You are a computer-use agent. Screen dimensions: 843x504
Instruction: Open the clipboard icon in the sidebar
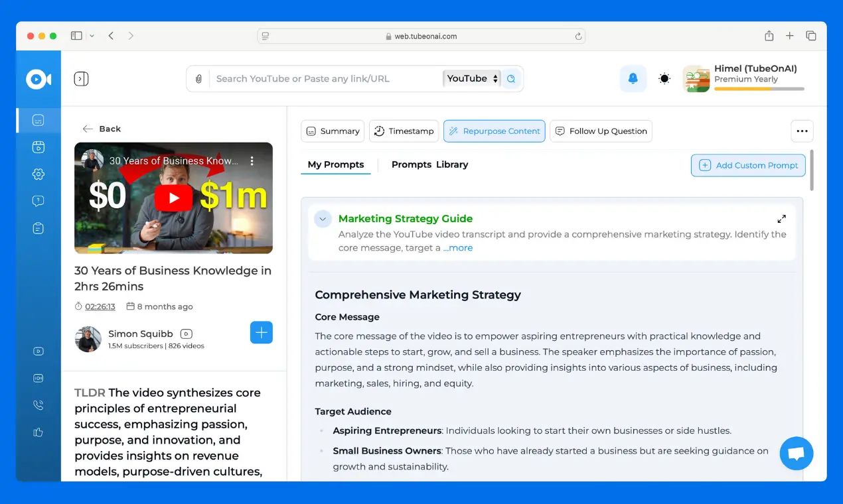(38, 228)
